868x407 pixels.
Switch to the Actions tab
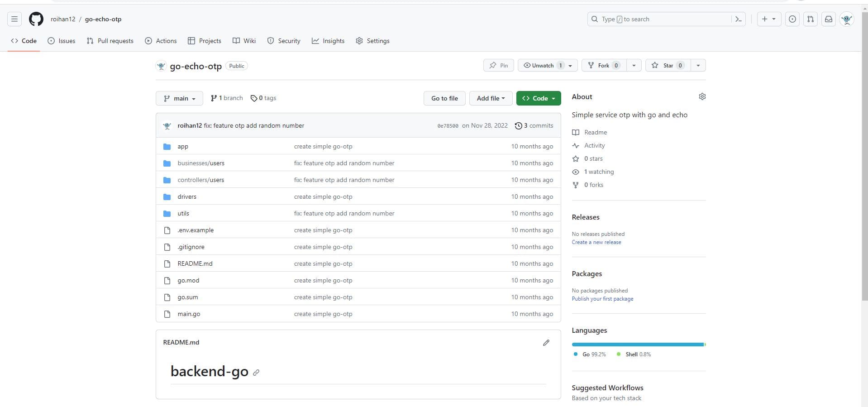[x=161, y=41]
